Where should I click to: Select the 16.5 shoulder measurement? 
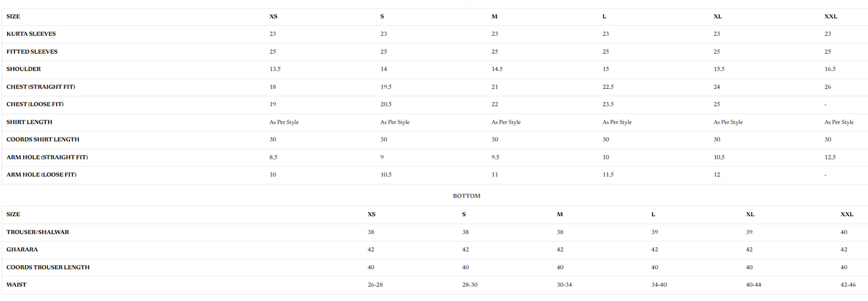click(x=830, y=69)
